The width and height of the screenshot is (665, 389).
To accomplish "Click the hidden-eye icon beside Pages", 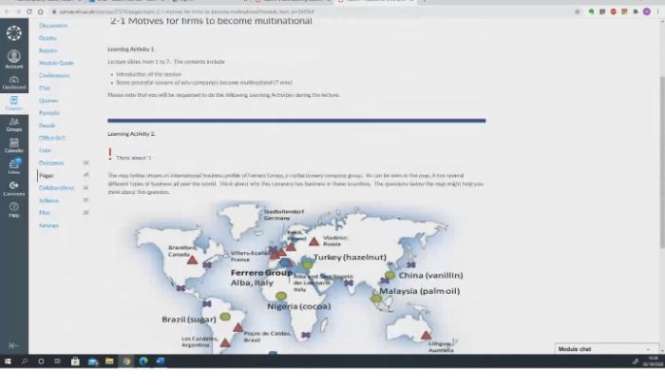I will [86, 175].
